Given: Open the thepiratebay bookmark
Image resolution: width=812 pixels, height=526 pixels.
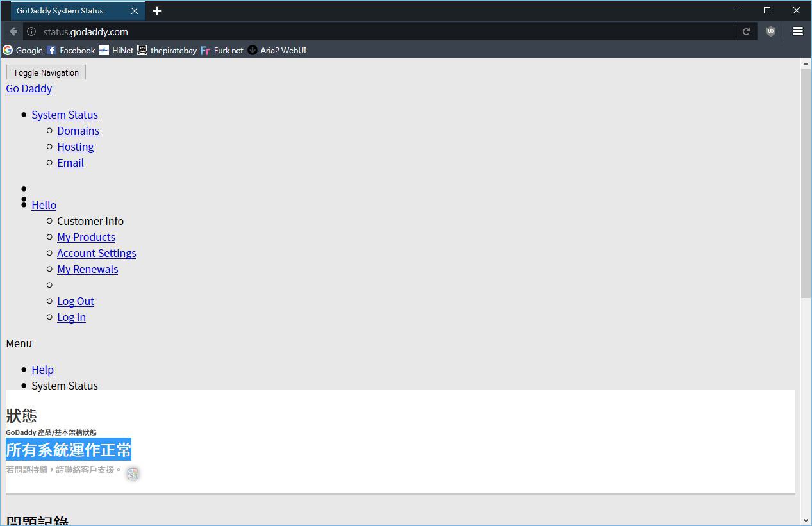Looking at the screenshot, I should [167, 50].
